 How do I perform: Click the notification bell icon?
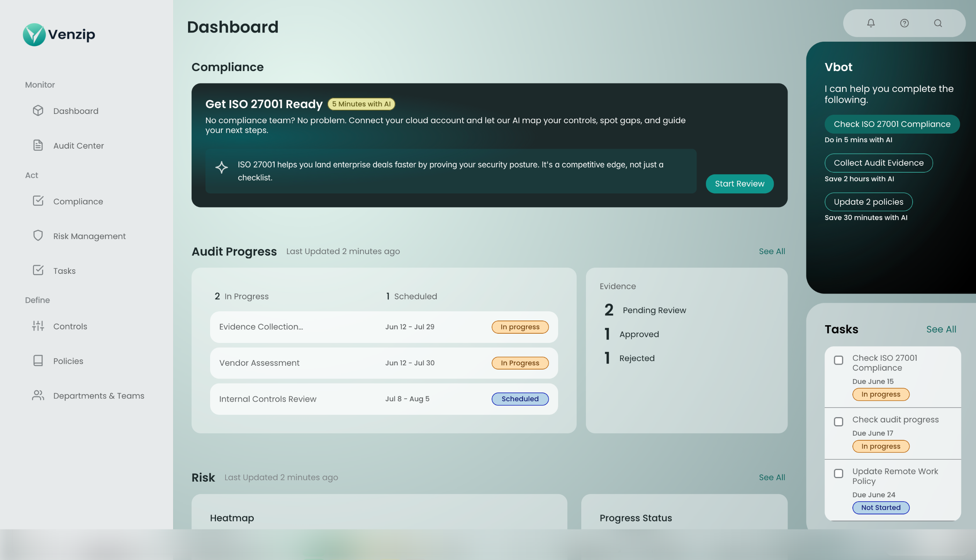click(x=871, y=23)
